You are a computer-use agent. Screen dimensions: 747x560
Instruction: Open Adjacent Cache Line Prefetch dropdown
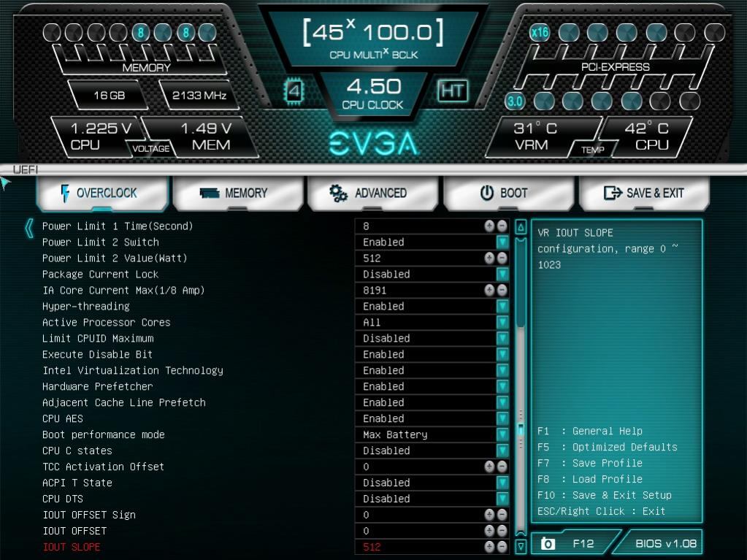(x=502, y=402)
